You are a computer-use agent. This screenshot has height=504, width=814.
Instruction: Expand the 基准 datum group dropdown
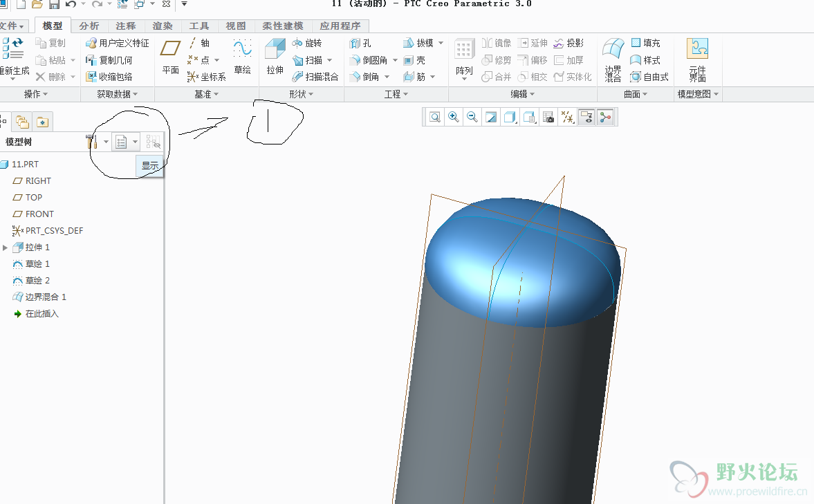pyautogui.click(x=207, y=94)
